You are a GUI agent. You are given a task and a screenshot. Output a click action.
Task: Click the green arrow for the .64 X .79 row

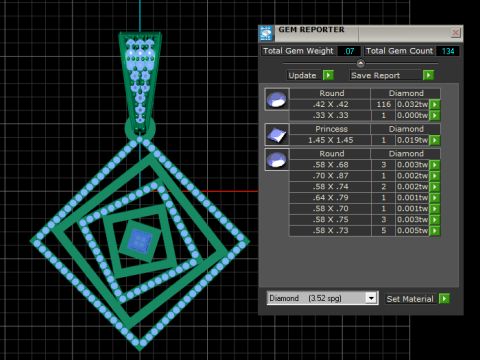click(x=435, y=198)
